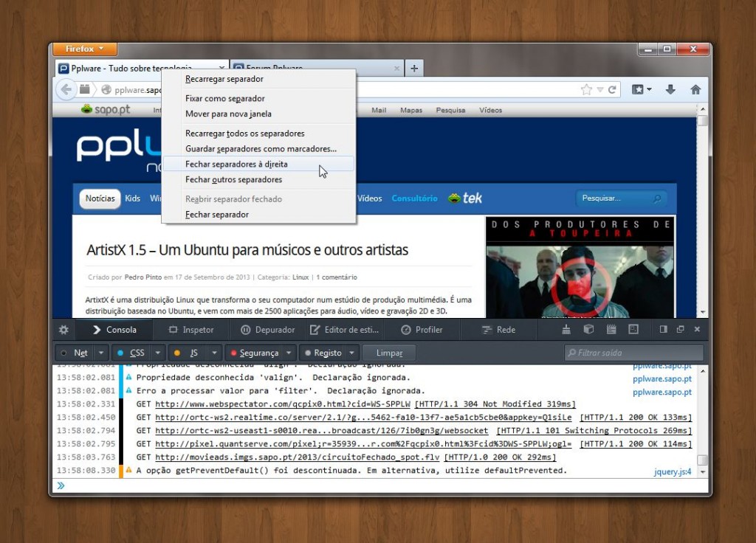The image size is (756, 543).
Task: Click the 'Filtrar saída' search field
Action: pyautogui.click(x=633, y=353)
